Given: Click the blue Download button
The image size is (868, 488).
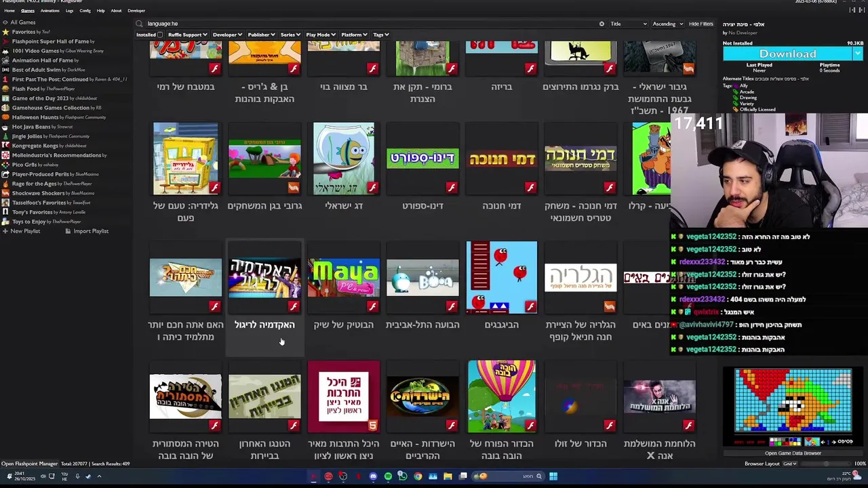Looking at the screenshot, I should 787,54.
